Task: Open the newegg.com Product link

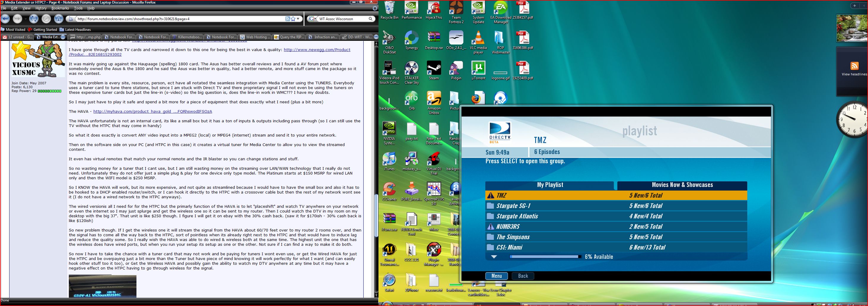Action: click(317, 50)
